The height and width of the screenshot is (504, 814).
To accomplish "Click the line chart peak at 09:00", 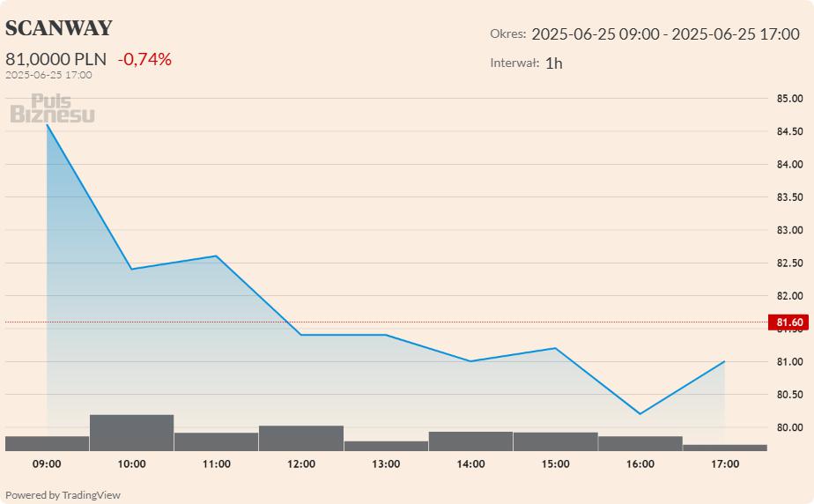I will 47,124.
